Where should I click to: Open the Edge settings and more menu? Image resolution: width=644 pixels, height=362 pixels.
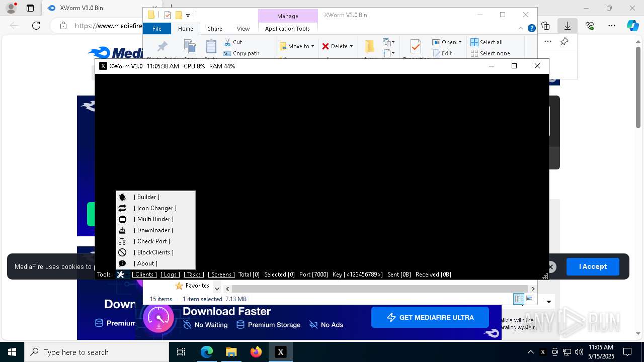pos(612,26)
